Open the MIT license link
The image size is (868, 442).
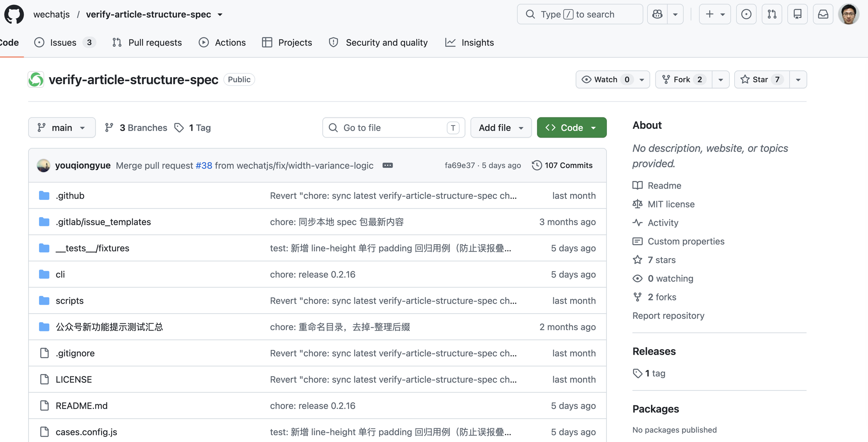pos(663,204)
